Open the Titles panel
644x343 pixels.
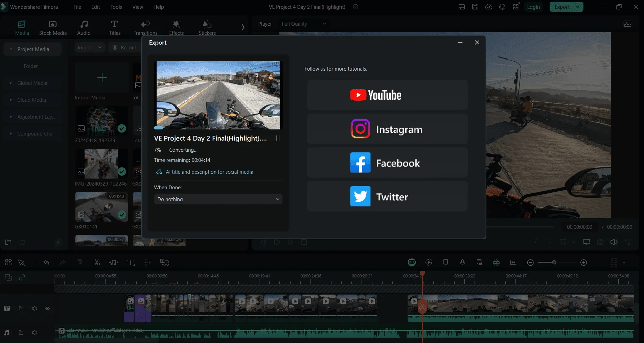click(115, 28)
